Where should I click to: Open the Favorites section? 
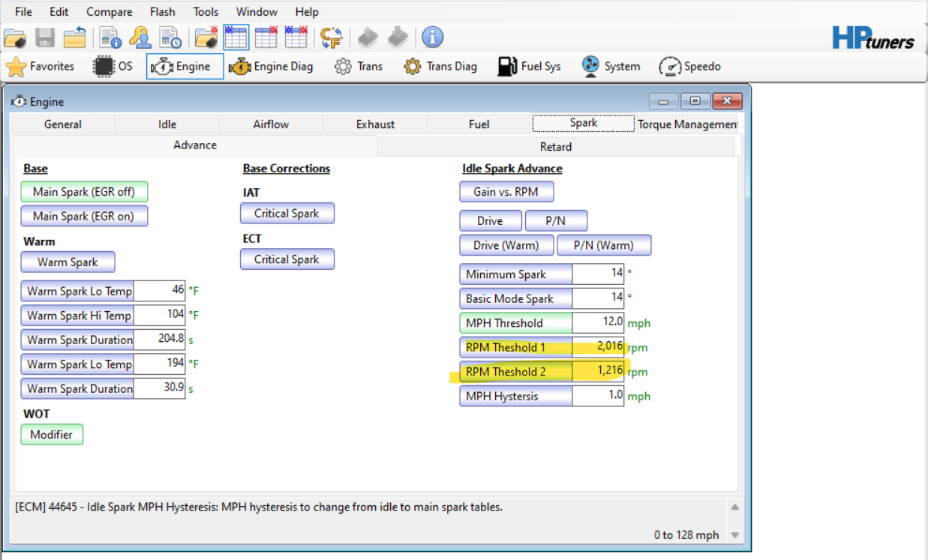tap(41, 67)
